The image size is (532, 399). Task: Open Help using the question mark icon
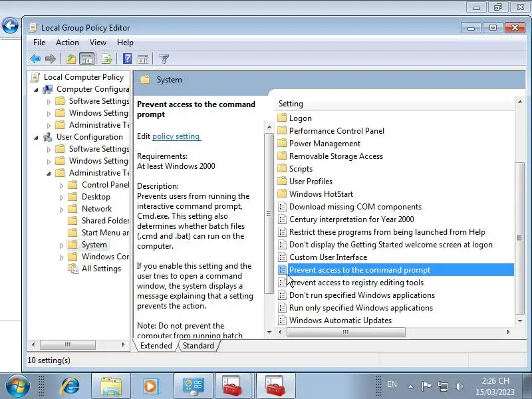tap(127, 59)
